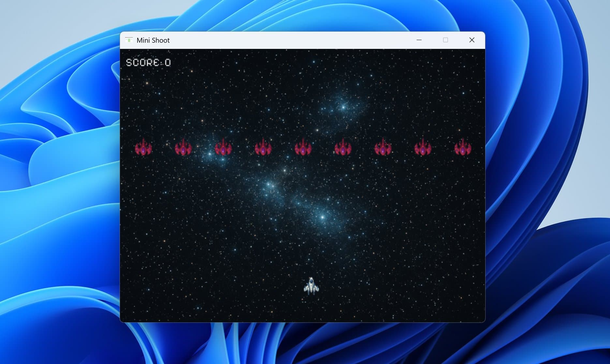Click the rightmost alien enemy
This screenshot has width=610, height=364.
point(463,148)
